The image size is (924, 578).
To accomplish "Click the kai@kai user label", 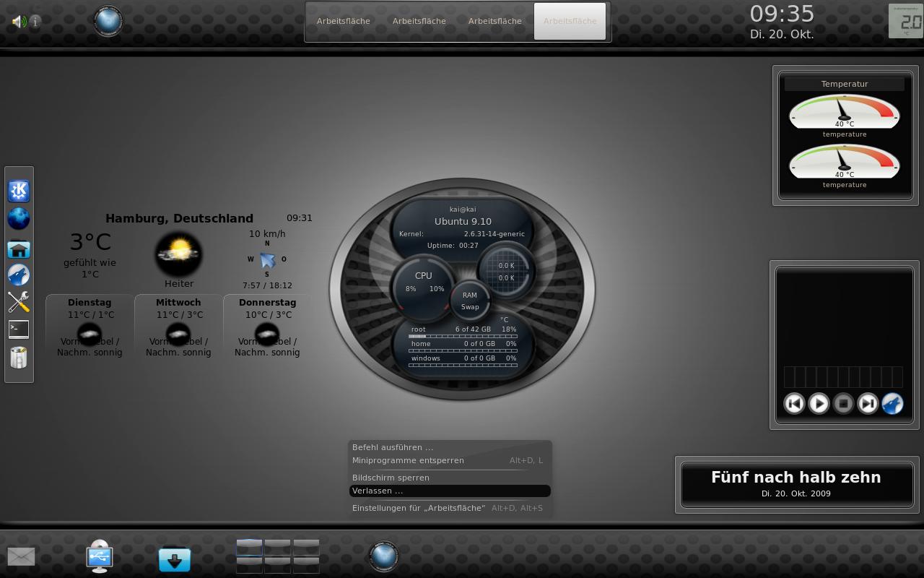I will (463, 210).
